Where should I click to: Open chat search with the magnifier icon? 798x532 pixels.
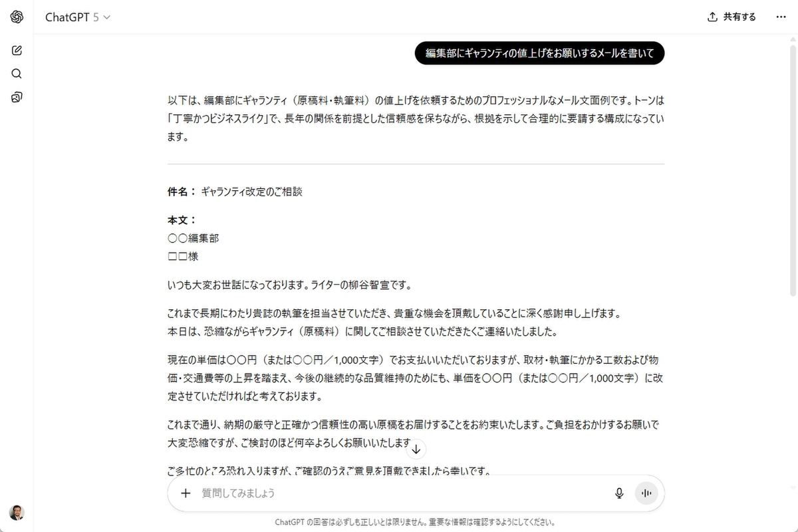pyautogui.click(x=17, y=74)
